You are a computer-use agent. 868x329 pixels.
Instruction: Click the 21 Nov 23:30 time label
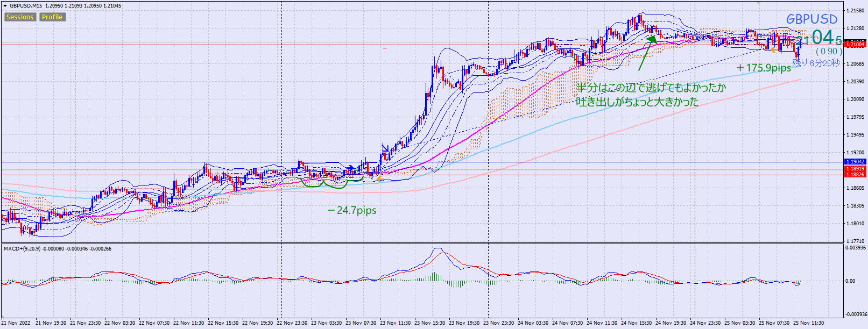[86, 323]
